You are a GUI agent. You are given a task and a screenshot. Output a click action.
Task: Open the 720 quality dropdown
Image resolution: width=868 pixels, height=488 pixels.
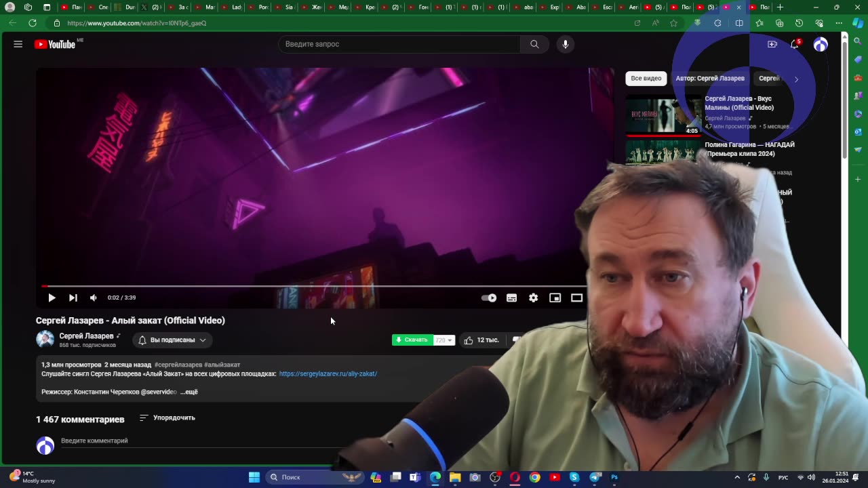coord(443,340)
